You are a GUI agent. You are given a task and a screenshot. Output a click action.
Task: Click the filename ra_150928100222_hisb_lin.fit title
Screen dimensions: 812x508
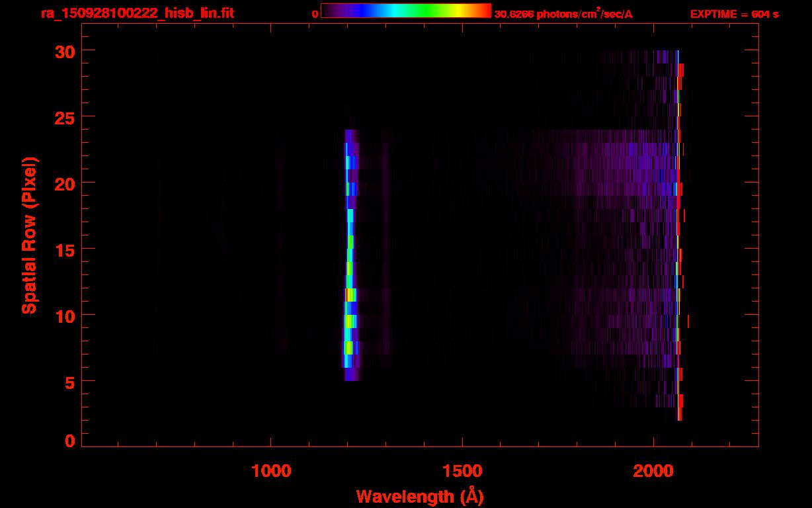(136, 13)
